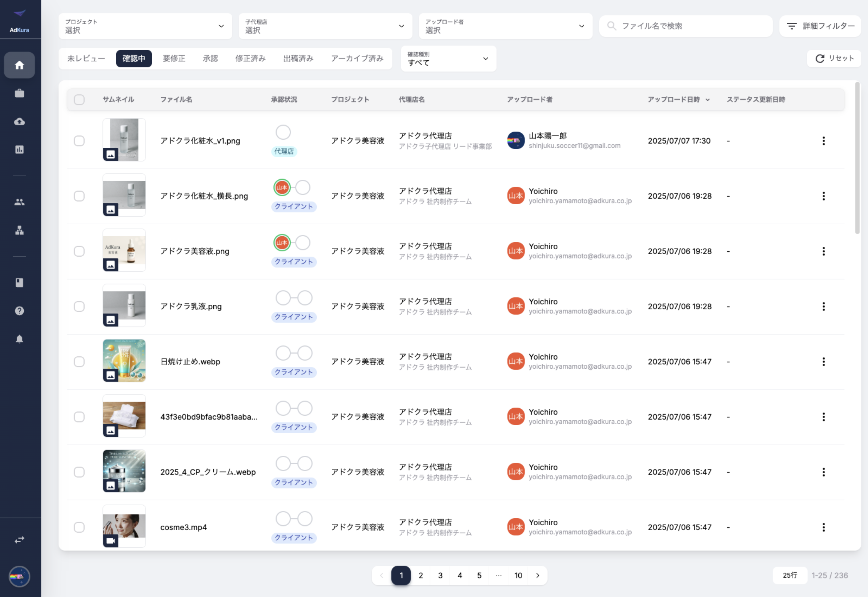Toggle the select-all checkbox in table header

click(x=79, y=99)
